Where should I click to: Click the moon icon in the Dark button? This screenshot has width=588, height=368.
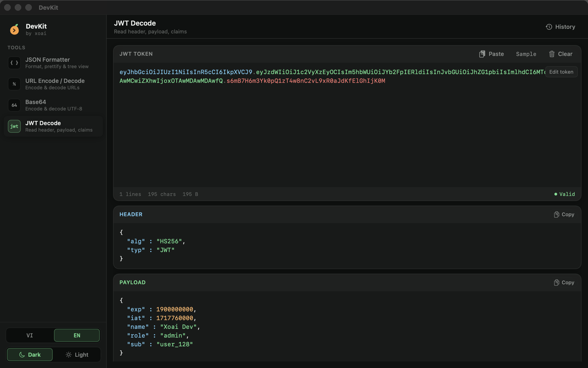pyautogui.click(x=22, y=355)
